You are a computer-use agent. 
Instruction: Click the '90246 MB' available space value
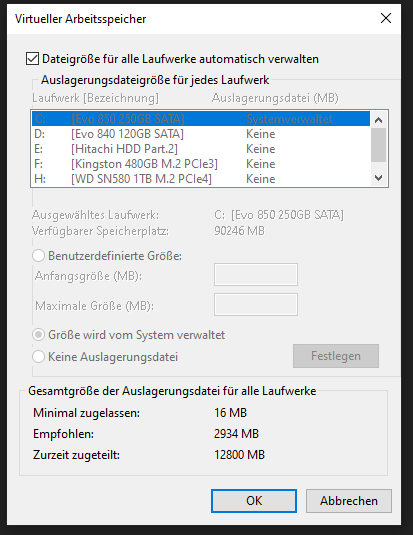coord(239,231)
